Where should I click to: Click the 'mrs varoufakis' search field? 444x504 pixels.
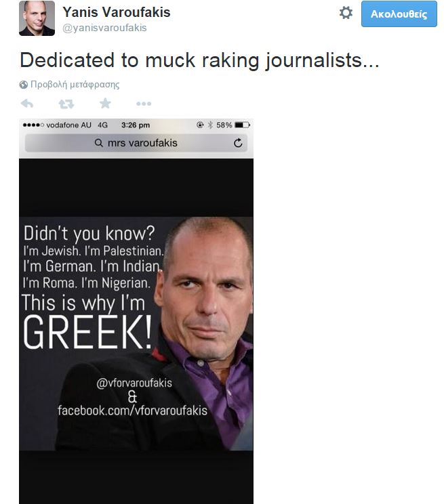(x=142, y=143)
